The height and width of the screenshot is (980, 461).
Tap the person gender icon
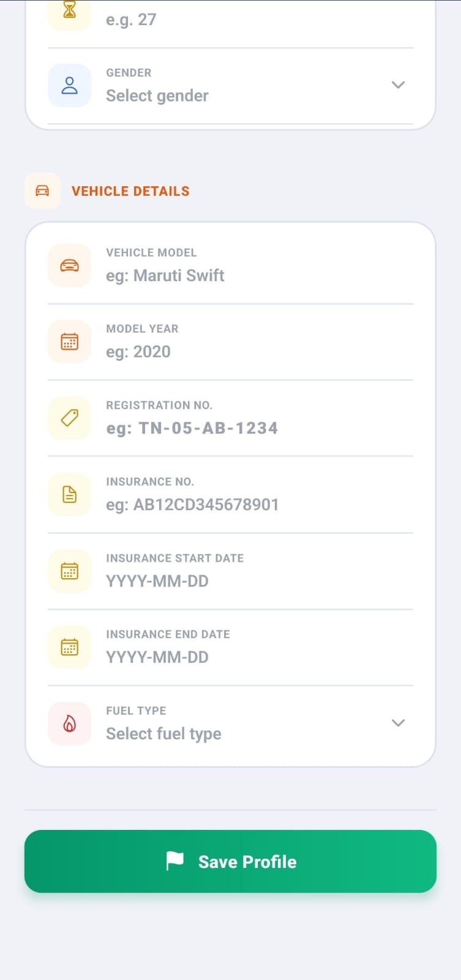(x=70, y=85)
